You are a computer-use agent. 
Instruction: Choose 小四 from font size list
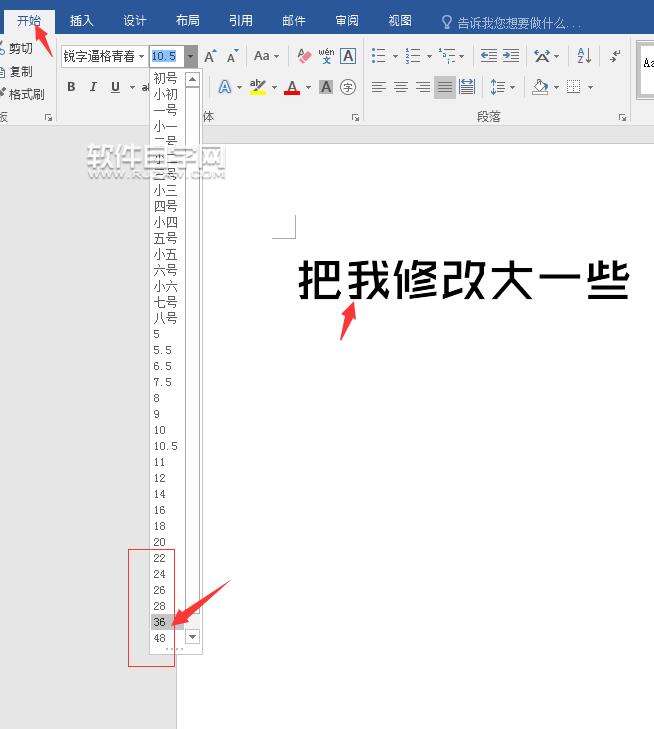pyautogui.click(x=167, y=222)
